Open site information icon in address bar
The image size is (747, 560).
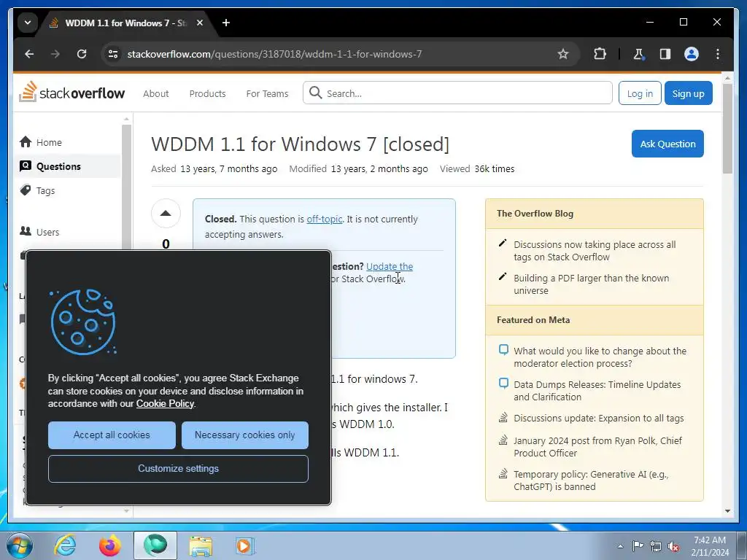tap(113, 54)
